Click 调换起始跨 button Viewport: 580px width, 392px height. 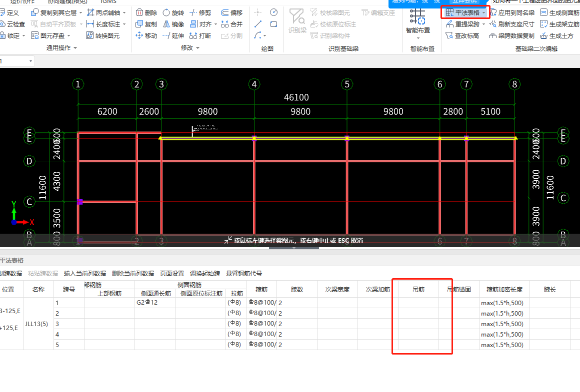205,274
